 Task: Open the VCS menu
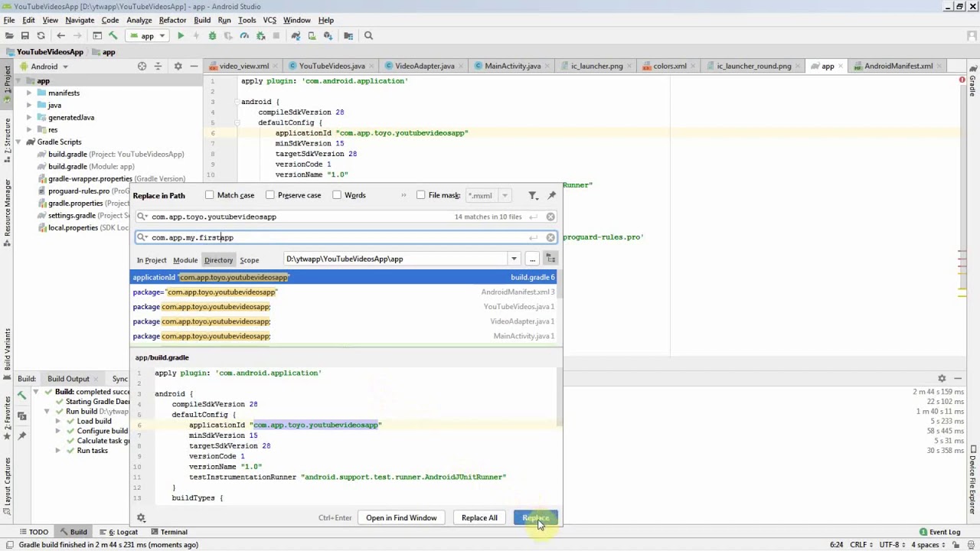(269, 20)
